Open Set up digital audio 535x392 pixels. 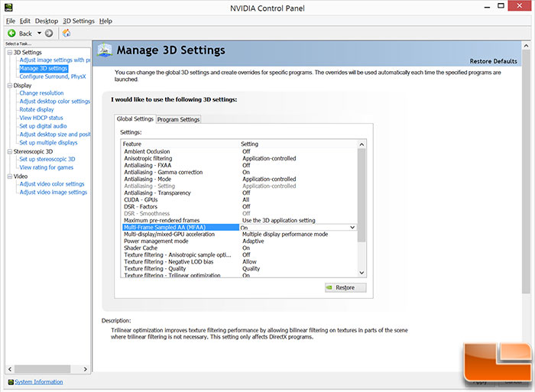[x=43, y=126]
